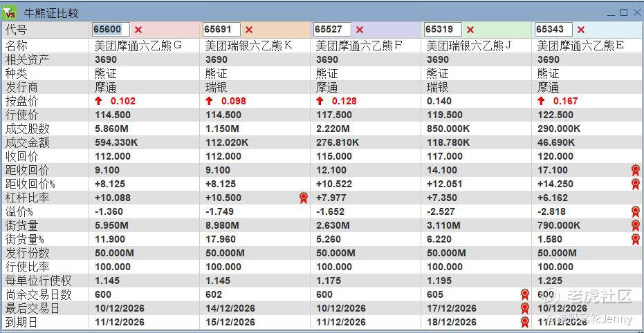644x333 pixels.
Task: Click warrant name 美团摩通六乙熊G
Action: [x=138, y=46]
